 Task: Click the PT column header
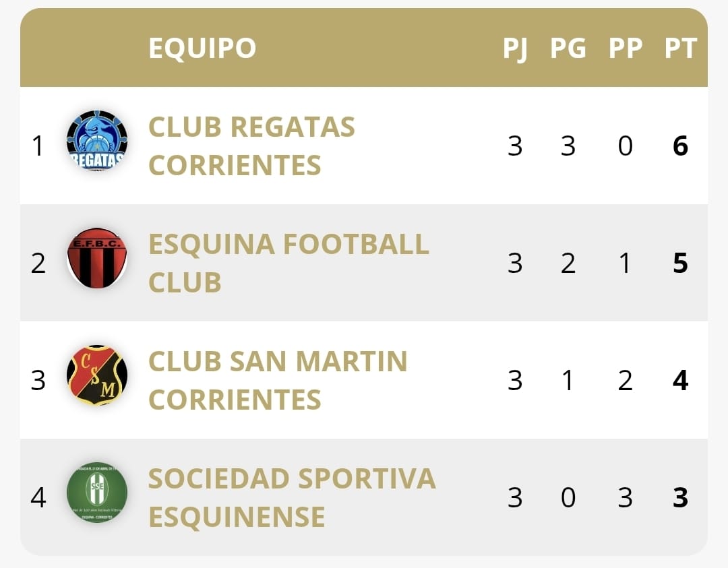[x=680, y=49]
